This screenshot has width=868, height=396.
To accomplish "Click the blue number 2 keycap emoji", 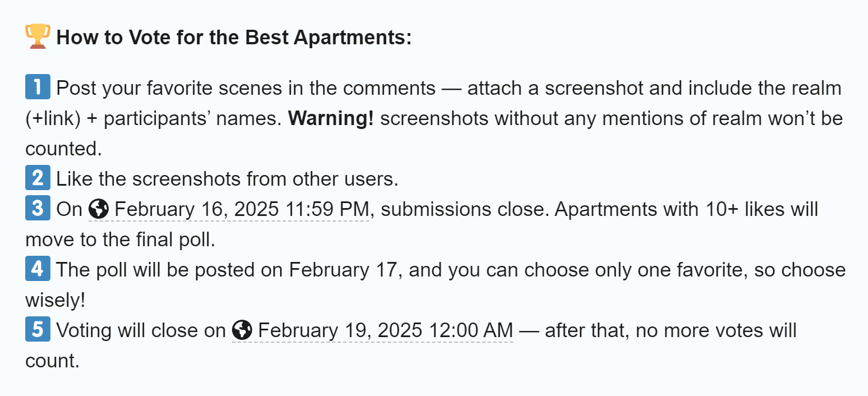I will (38, 178).
